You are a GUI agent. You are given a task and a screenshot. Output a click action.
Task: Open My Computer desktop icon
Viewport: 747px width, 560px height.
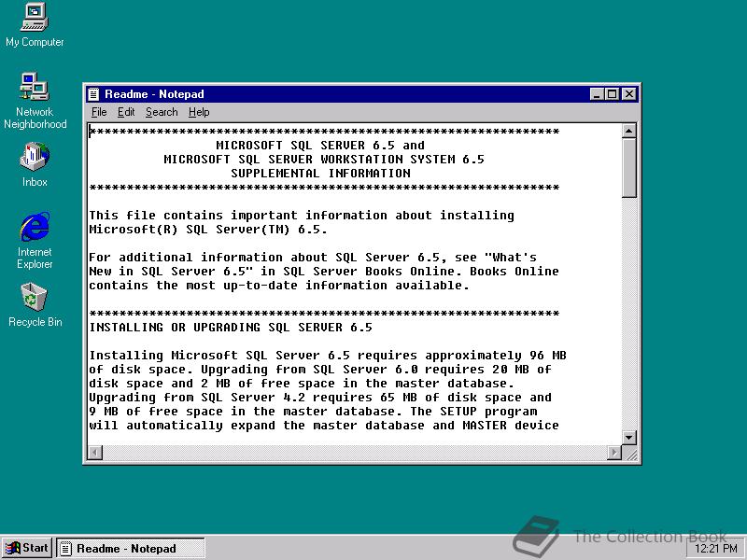click(35, 25)
